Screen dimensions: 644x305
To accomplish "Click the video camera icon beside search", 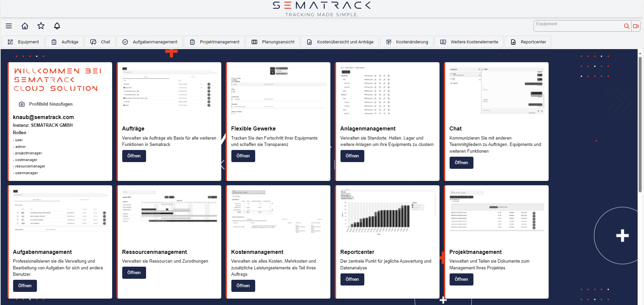I will pyautogui.click(x=636, y=26).
